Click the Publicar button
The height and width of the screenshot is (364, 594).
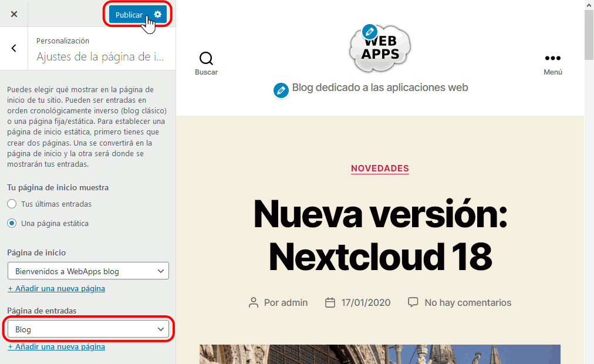(129, 15)
